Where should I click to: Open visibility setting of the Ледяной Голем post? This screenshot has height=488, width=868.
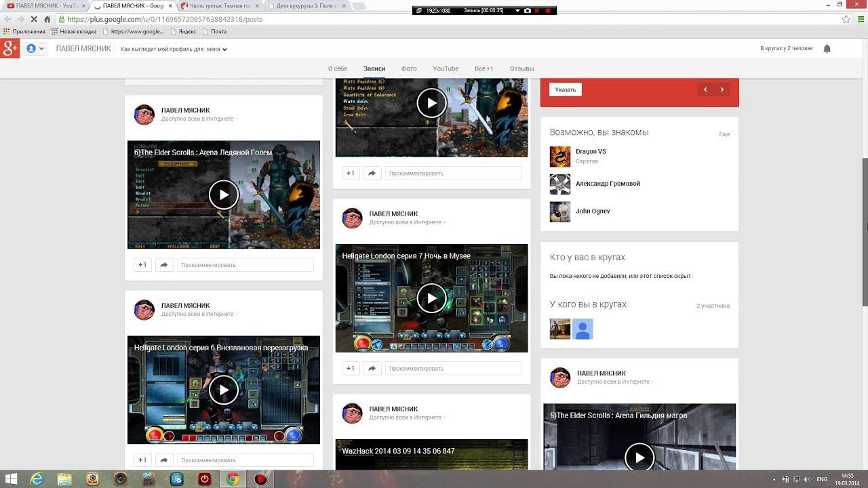tap(199, 119)
